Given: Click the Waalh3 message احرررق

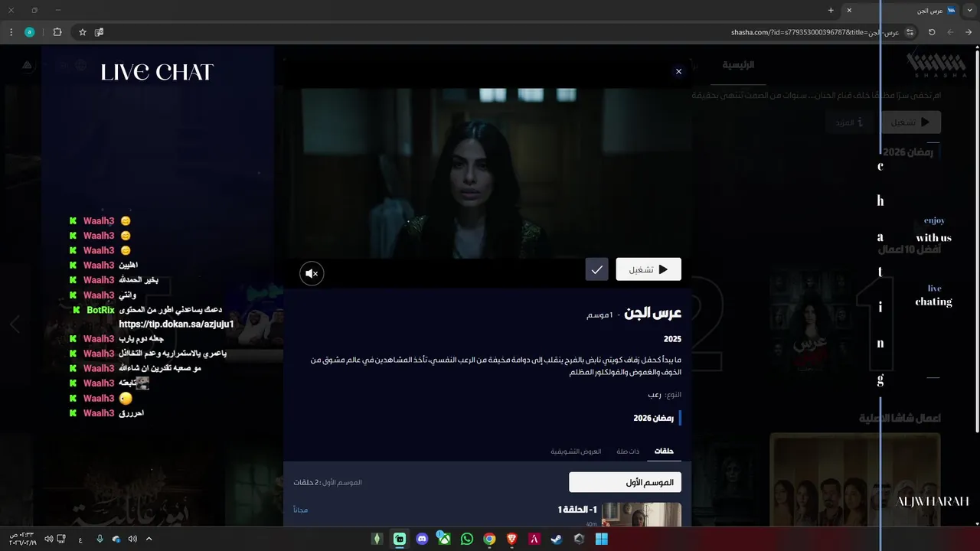Looking at the screenshot, I should pos(132,413).
